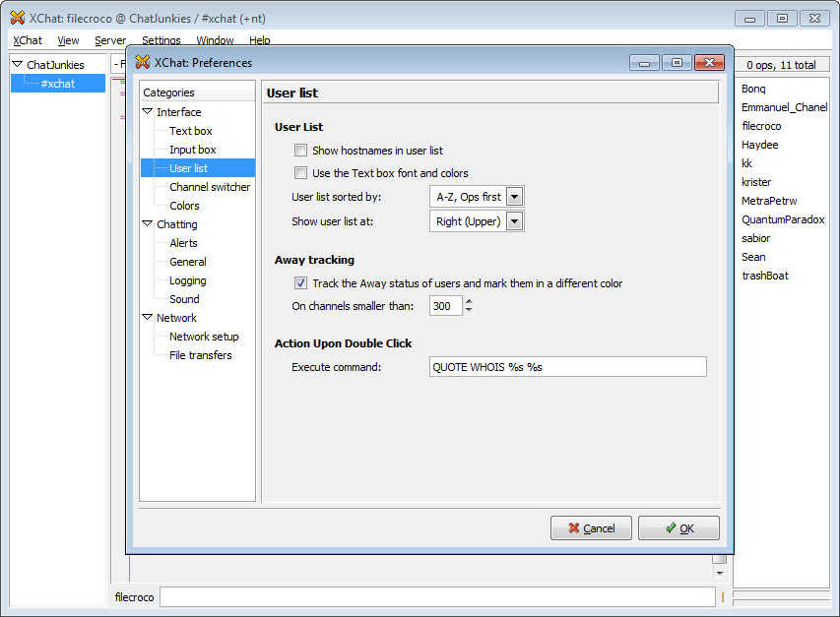
Task: Select user MetraPetrw in user list
Action: click(769, 201)
